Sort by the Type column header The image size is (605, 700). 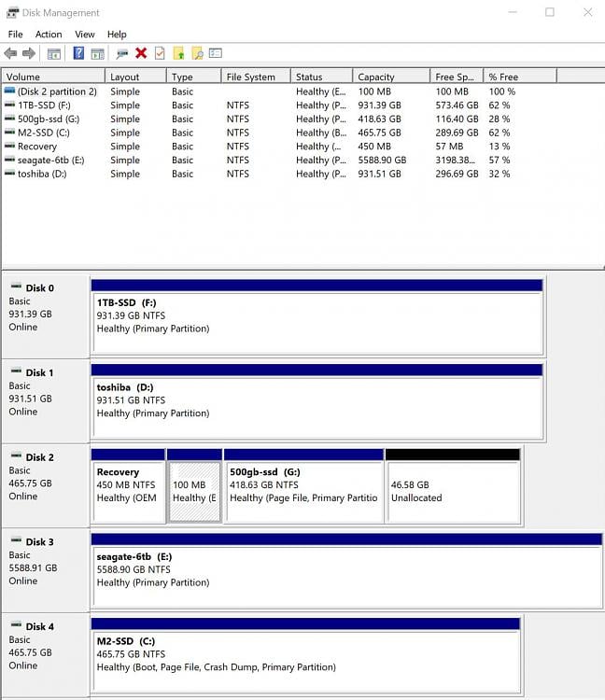tap(194, 77)
